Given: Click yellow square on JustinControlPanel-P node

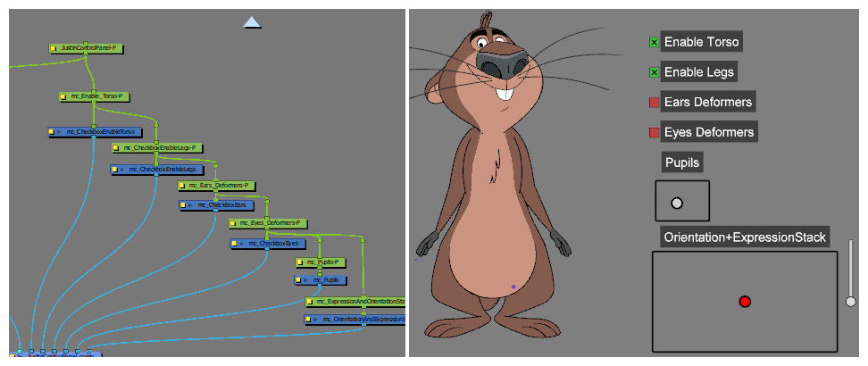Looking at the screenshot, I should [x=54, y=49].
